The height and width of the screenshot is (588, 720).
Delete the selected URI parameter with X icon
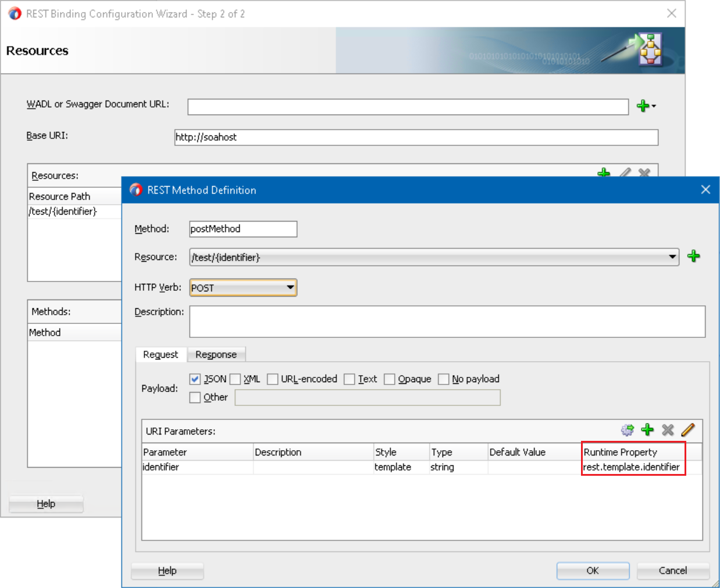[x=668, y=430]
